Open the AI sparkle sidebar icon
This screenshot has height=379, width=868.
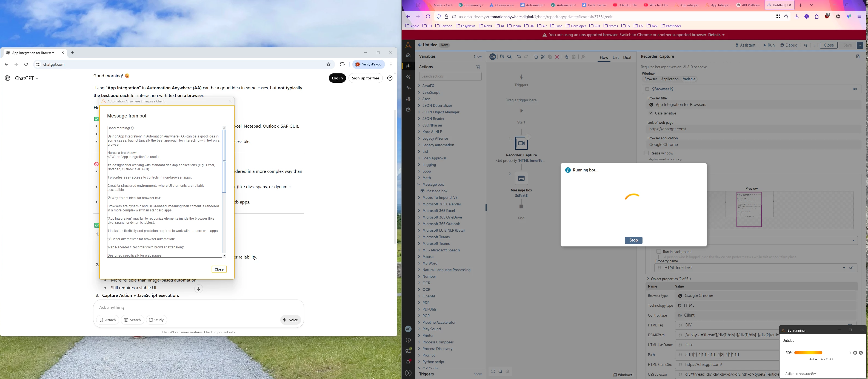coord(408,77)
